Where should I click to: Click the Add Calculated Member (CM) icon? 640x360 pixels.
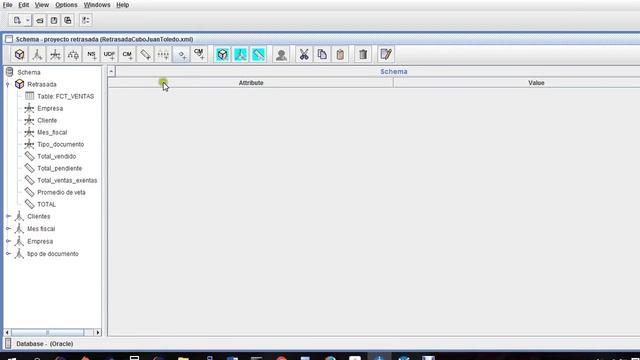point(127,54)
